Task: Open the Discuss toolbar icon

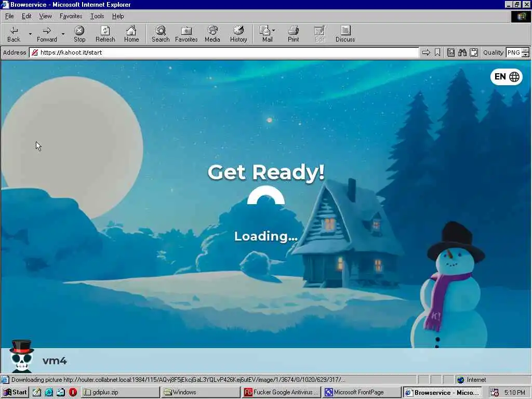Action: [345, 34]
